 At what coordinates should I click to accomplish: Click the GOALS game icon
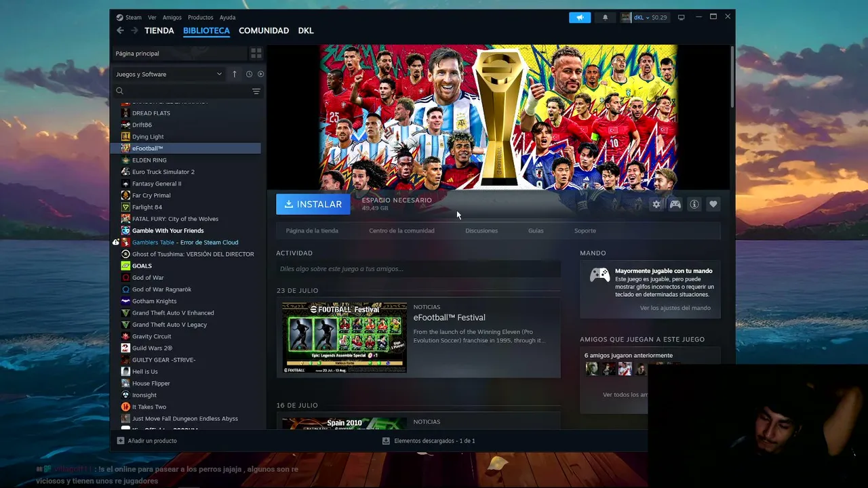tap(125, 266)
